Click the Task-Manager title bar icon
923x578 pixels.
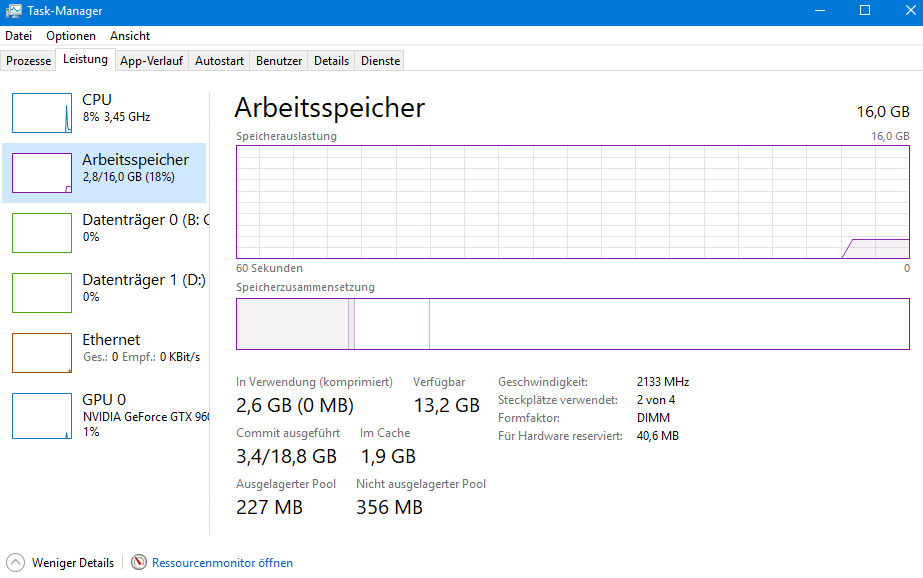click(x=13, y=11)
